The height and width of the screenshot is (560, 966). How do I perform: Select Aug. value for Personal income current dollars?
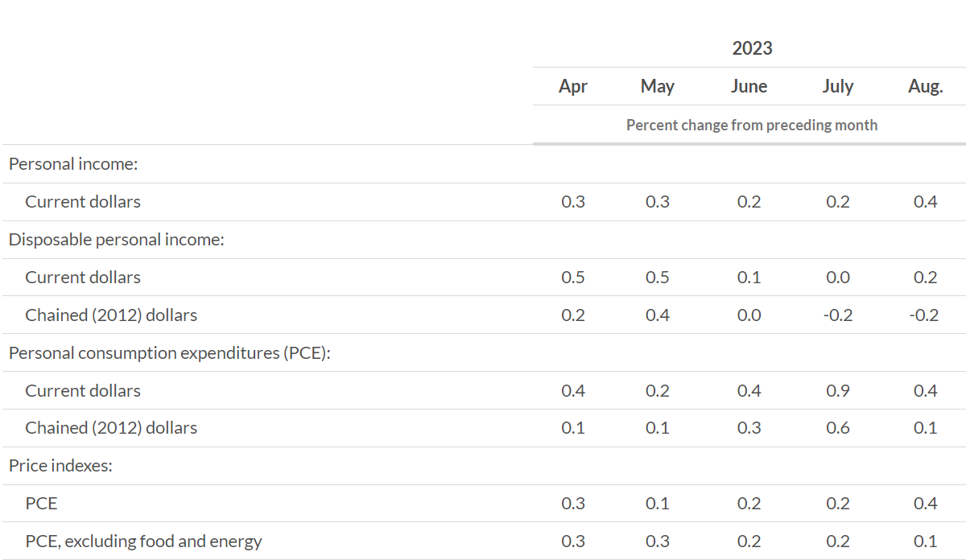click(x=925, y=202)
